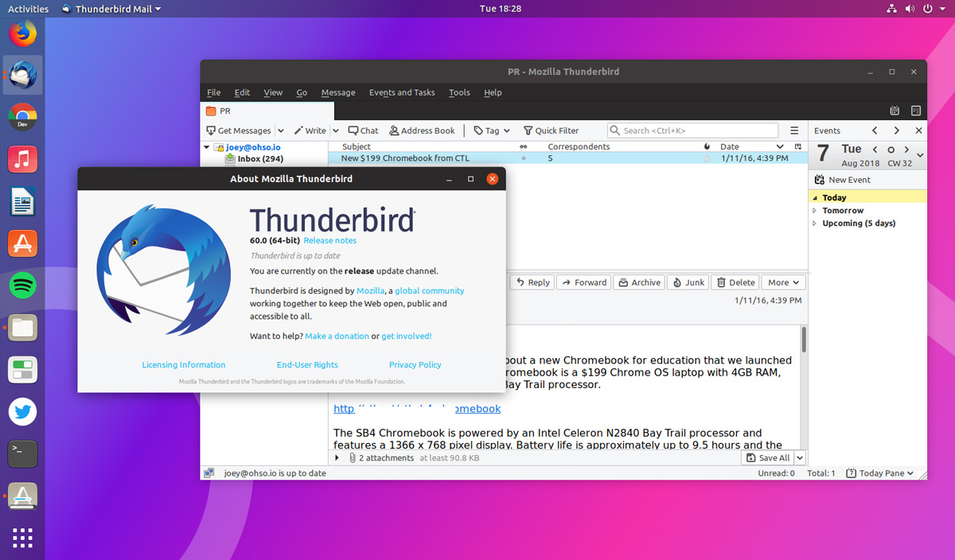Open the Events and Tasks menu

402,92
